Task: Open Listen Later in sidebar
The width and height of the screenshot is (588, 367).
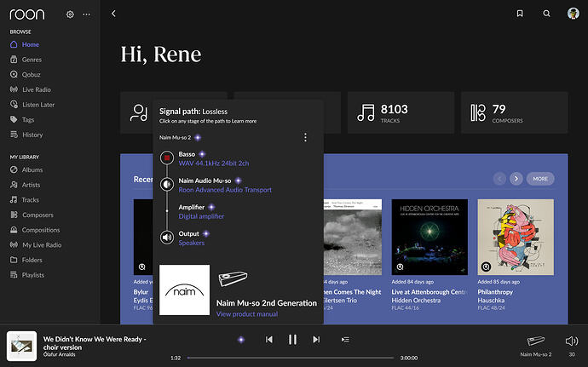Action: click(32, 105)
